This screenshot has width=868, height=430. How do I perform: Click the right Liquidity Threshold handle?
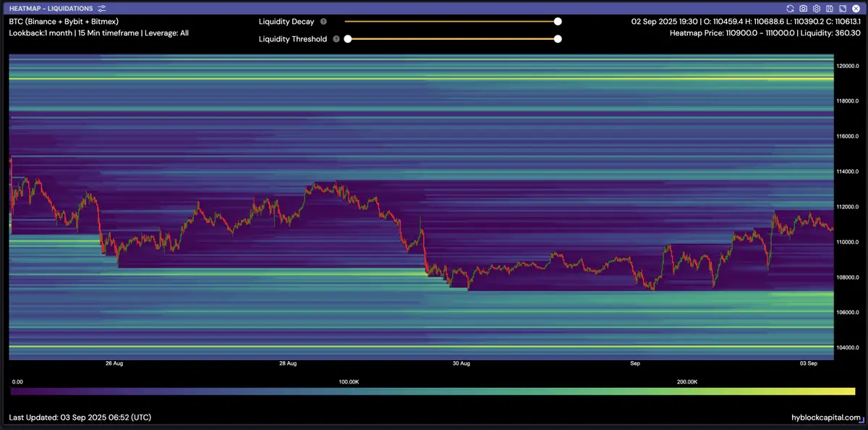point(558,39)
